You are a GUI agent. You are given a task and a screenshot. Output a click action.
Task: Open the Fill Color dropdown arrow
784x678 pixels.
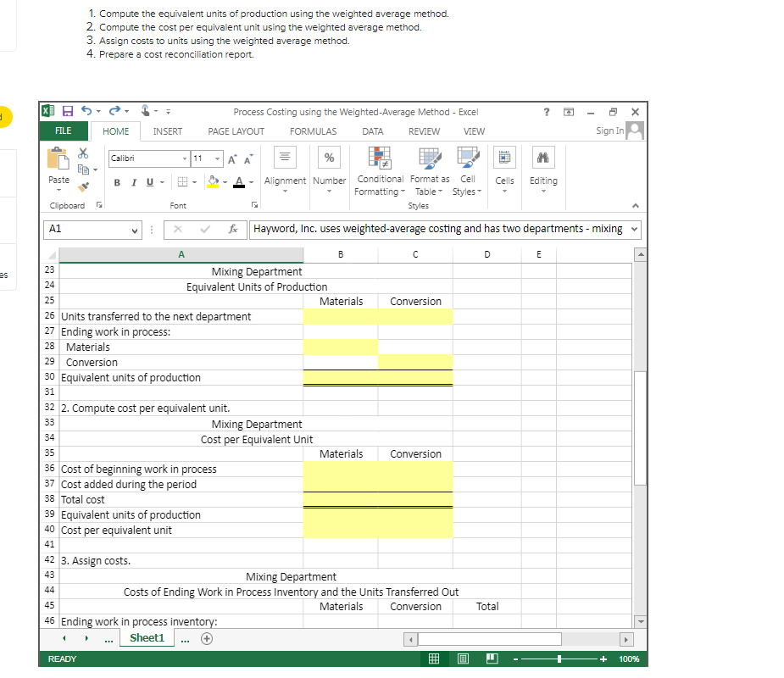click(224, 182)
